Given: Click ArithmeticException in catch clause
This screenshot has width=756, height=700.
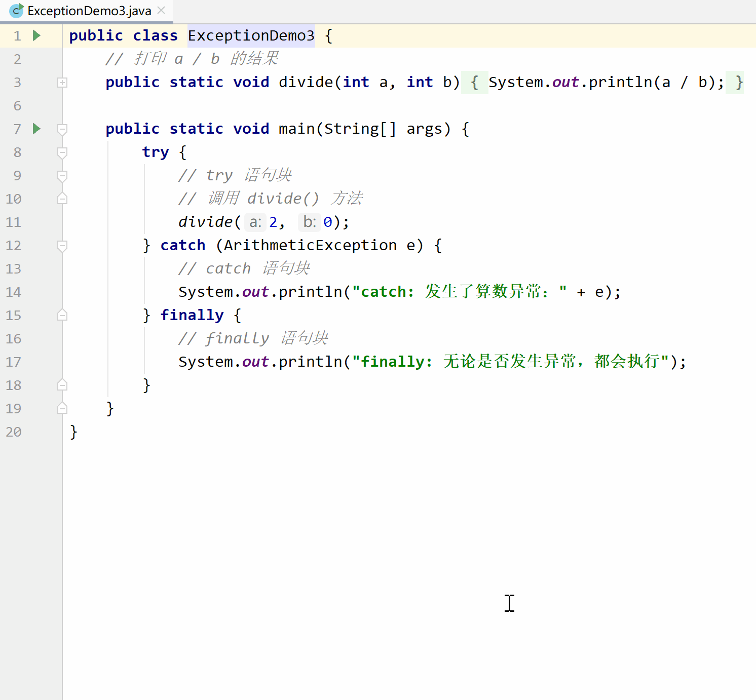Looking at the screenshot, I should pyautogui.click(x=310, y=245).
